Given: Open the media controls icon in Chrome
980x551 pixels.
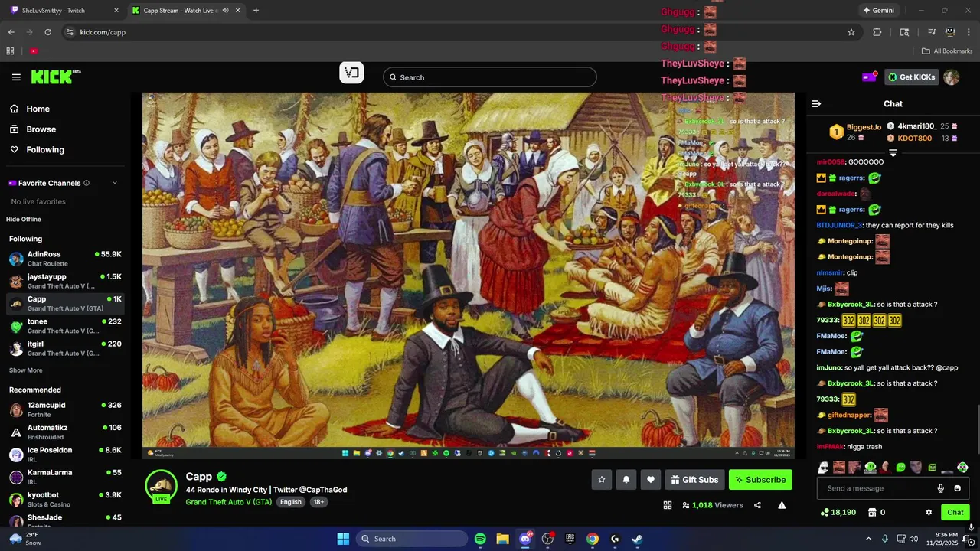Looking at the screenshot, I should click(932, 32).
